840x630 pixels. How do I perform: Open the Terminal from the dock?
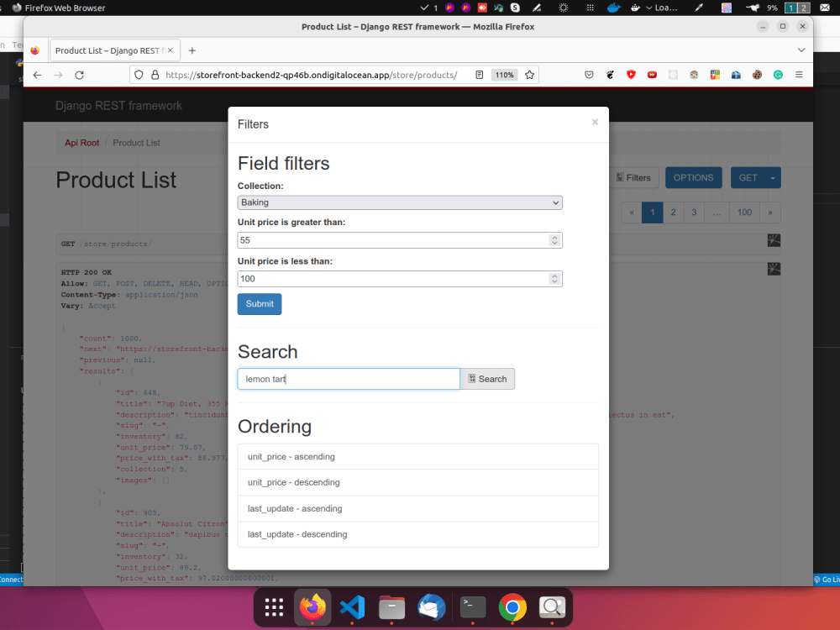473,607
